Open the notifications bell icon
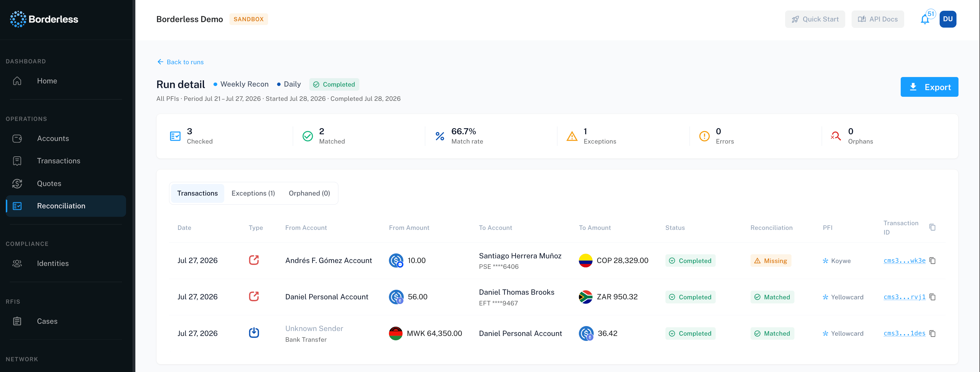The width and height of the screenshot is (980, 372). coord(925,19)
